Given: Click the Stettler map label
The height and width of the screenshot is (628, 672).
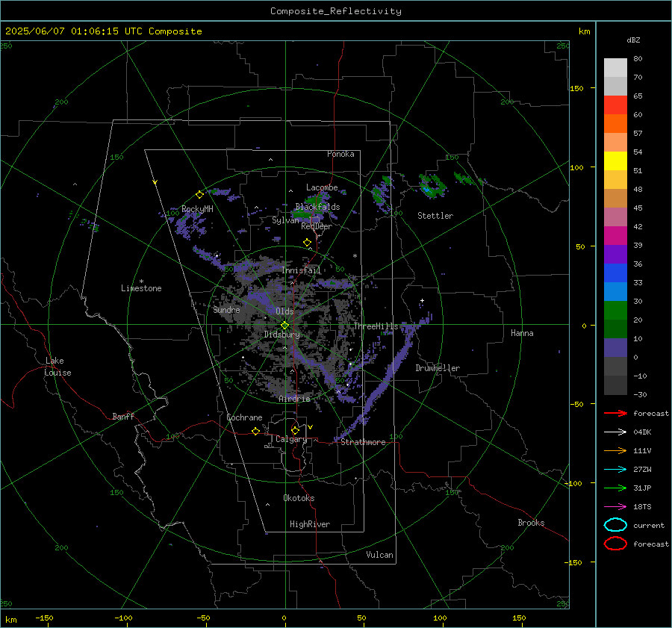Looking at the screenshot, I should pyautogui.click(x=435, y=216).
